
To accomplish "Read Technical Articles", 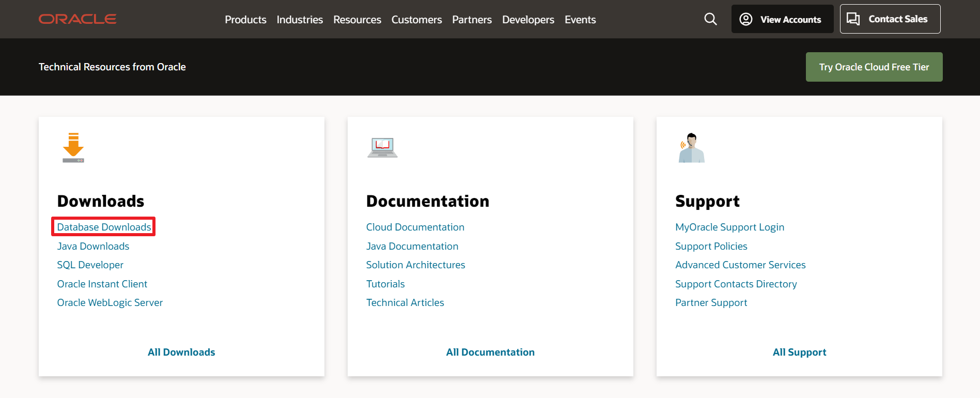I will point(405,302).
